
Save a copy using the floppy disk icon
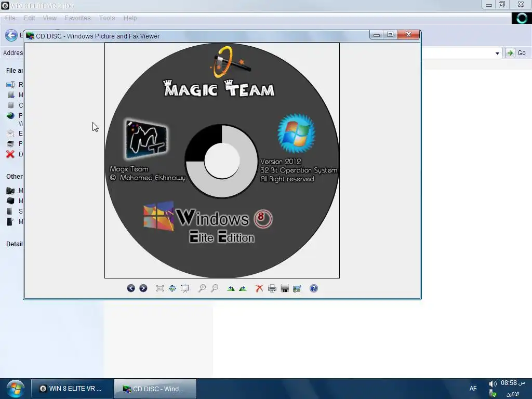(285, 288)
